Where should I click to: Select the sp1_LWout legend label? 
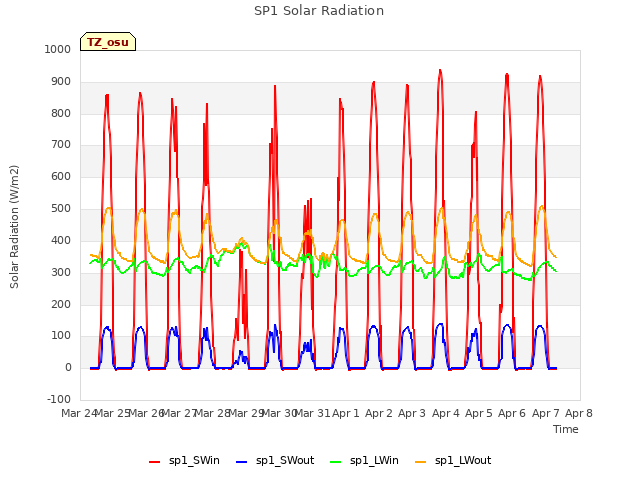pos(463,460)
